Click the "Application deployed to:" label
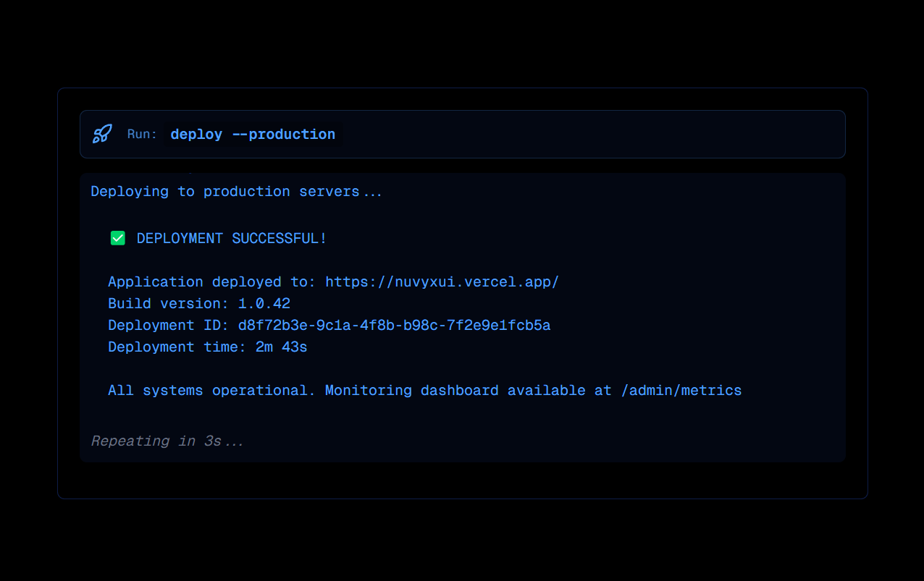Viewport: 924px width, 581px height. [211, 282]
